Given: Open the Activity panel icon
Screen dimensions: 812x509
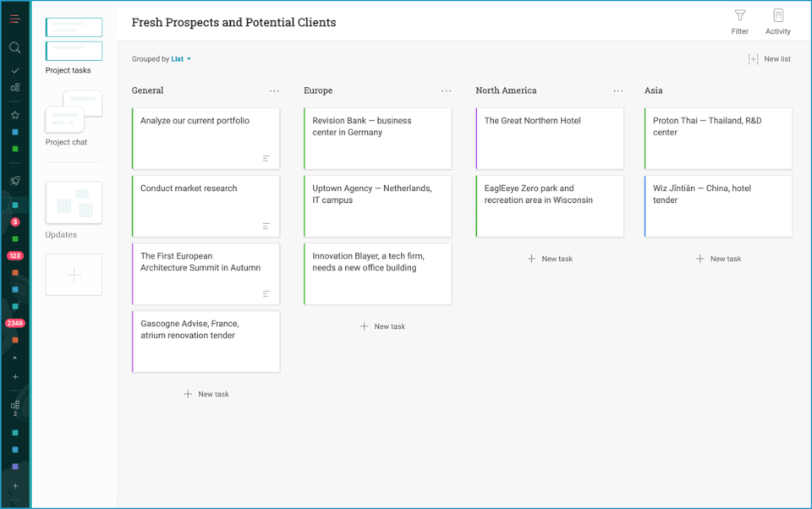Looking at the screenshot, I should 778,16.
